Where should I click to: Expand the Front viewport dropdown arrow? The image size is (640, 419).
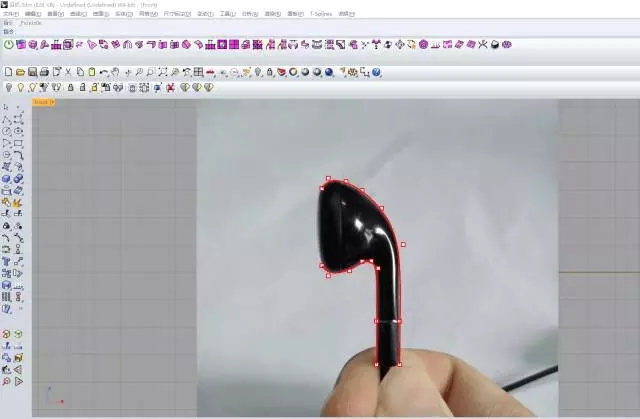52,102
